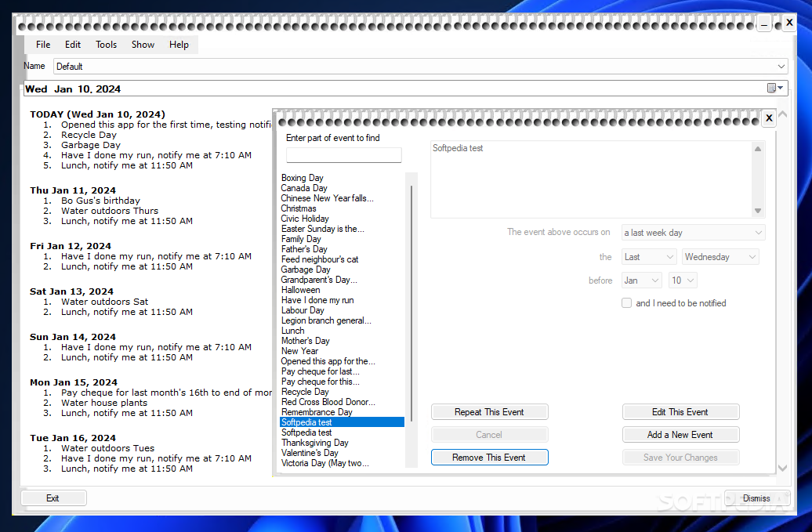
Task: Open the calendar date picker icon
Action: pos(774,88)
